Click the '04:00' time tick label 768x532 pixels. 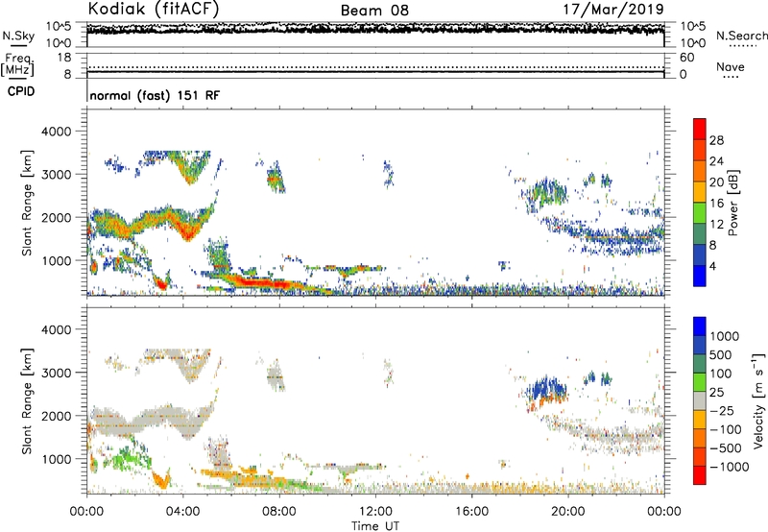click(x=182, y=512)
